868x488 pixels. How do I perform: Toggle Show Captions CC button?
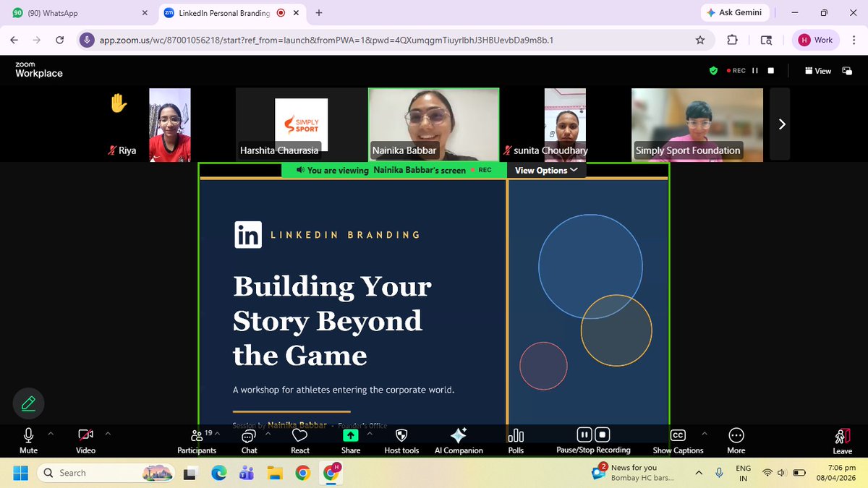click(678, 440)
